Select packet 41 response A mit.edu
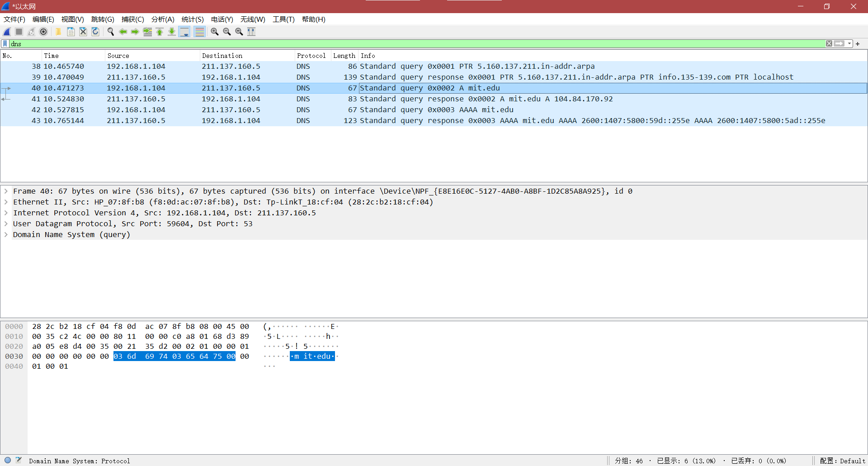Viewport: 868px width, 466px height. point(434,99)
